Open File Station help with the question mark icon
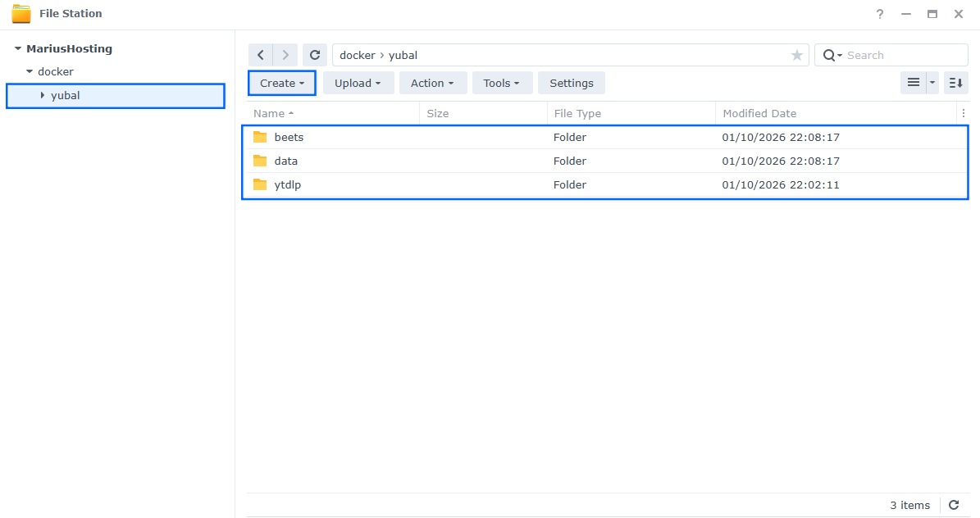980x518 pixels. [x=879, y=13]
